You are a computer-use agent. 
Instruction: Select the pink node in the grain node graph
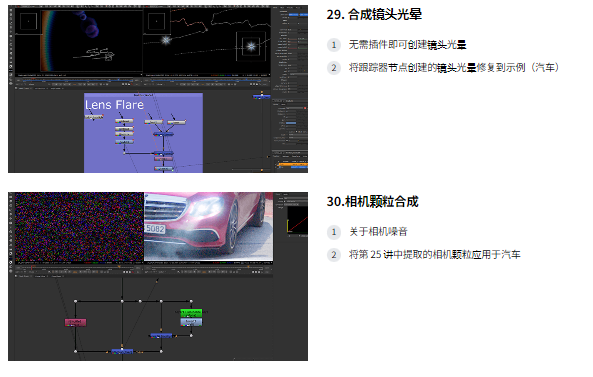(x=75, y=322)
